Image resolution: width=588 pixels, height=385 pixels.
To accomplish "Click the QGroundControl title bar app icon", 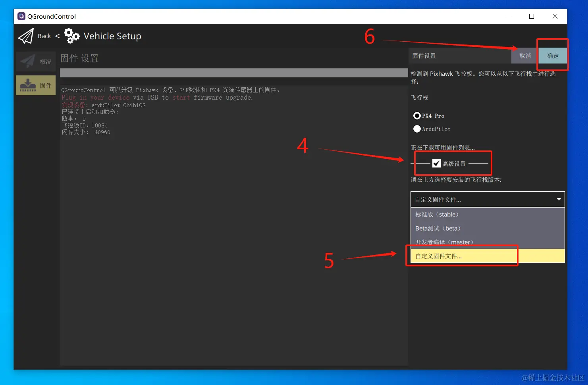I will pyautogui.click(x=21, y=16).
